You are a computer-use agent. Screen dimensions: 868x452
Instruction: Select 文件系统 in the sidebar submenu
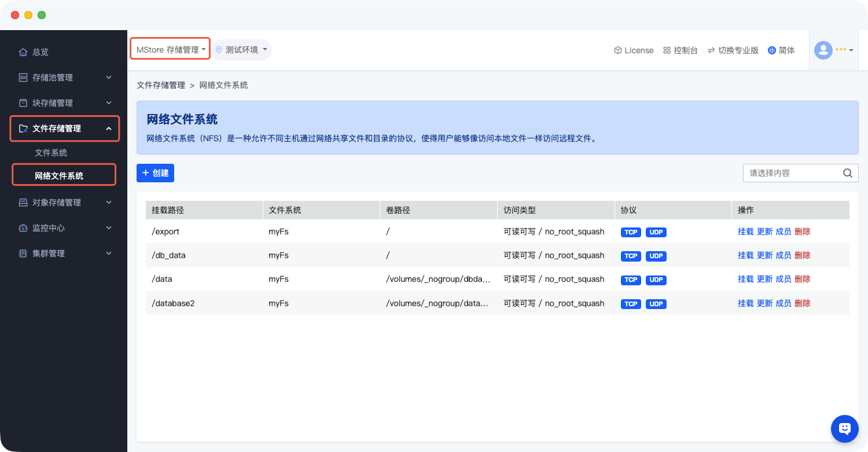pos(51,153)
